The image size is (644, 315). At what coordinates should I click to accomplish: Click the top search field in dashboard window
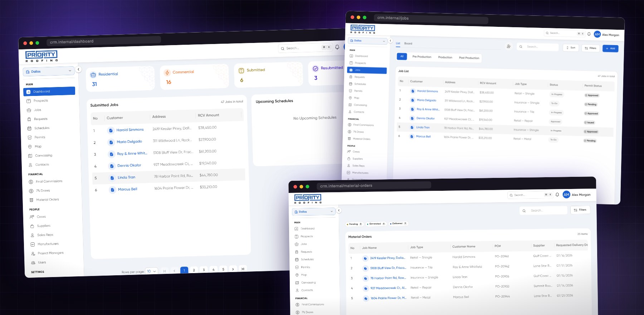tap(305, 48)
